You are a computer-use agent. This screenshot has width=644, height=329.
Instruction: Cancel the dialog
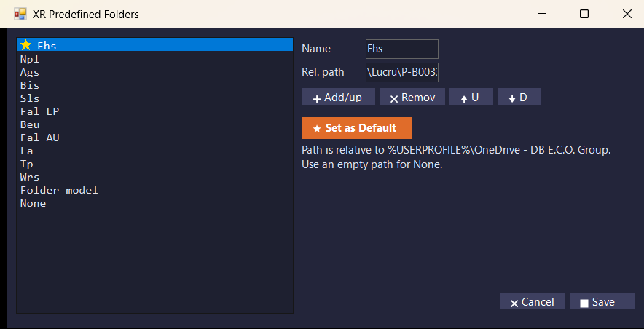(533, 301)
